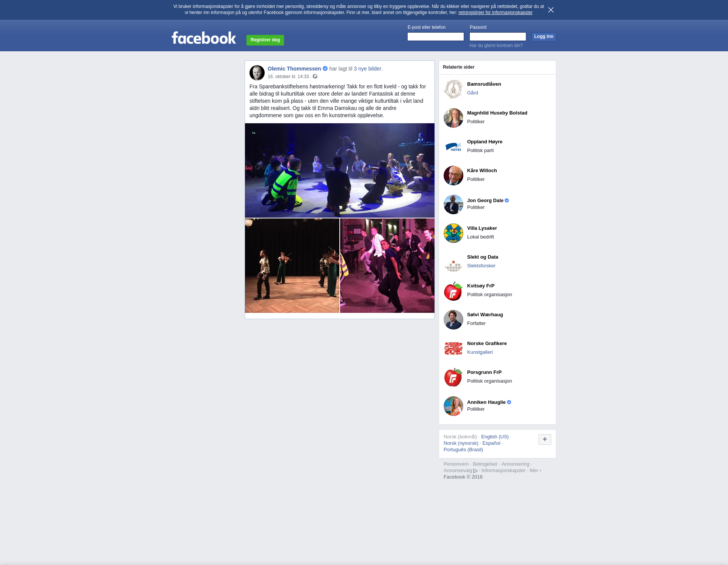Open Kåre Willoch page name
The height and width of the screenshot is (565, 728).
(x=482, y=171)
